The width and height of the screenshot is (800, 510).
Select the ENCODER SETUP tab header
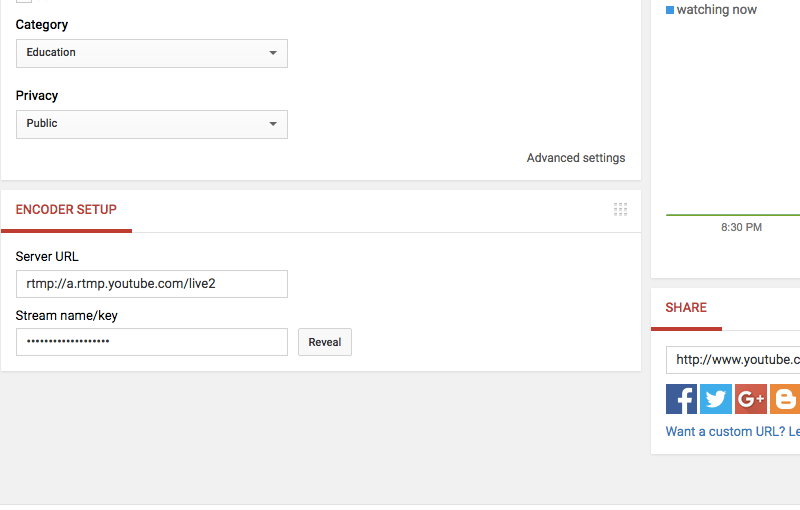tap(66, 210)
